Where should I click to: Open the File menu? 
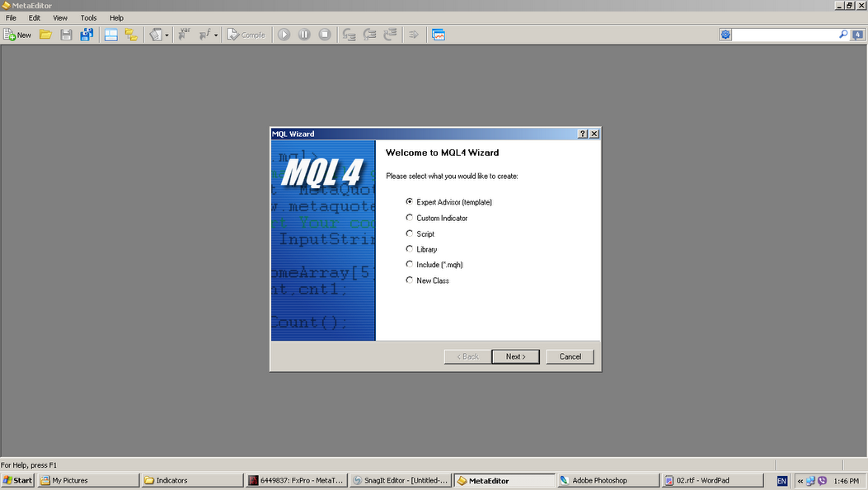tap(11, 17)
